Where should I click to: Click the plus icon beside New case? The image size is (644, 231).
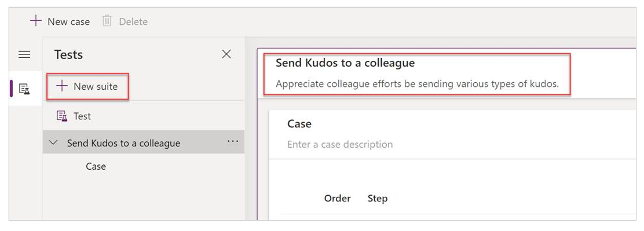click(x=36, y=21)
